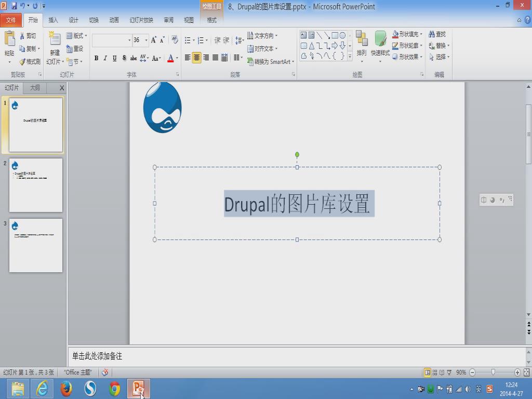
Task: Open PowerPoint Help question mark icon
Action: click(x=528, y=20)
